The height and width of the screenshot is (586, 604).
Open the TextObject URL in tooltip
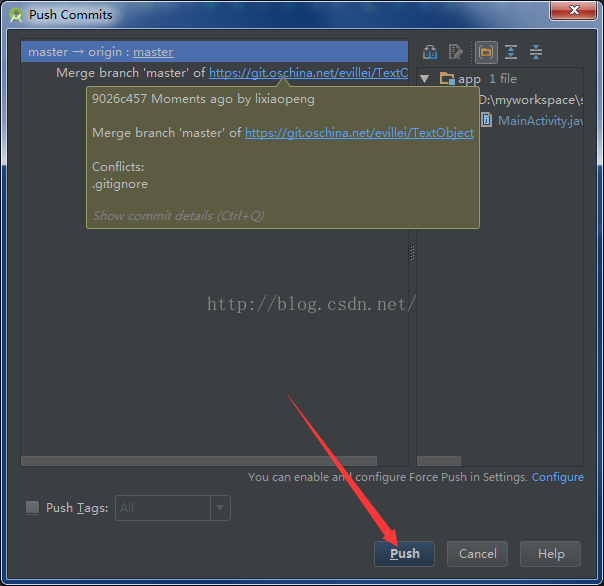[359, 133]
